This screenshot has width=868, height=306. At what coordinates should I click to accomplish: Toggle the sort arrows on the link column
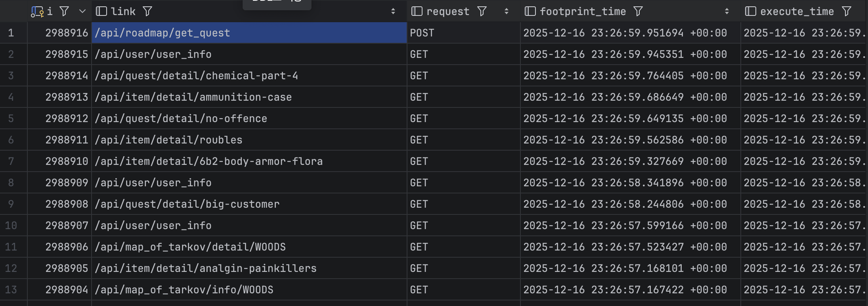393,11
